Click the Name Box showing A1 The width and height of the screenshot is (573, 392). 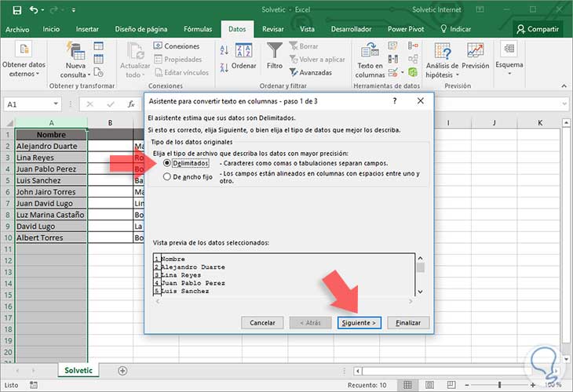click(x=28, y=104)
